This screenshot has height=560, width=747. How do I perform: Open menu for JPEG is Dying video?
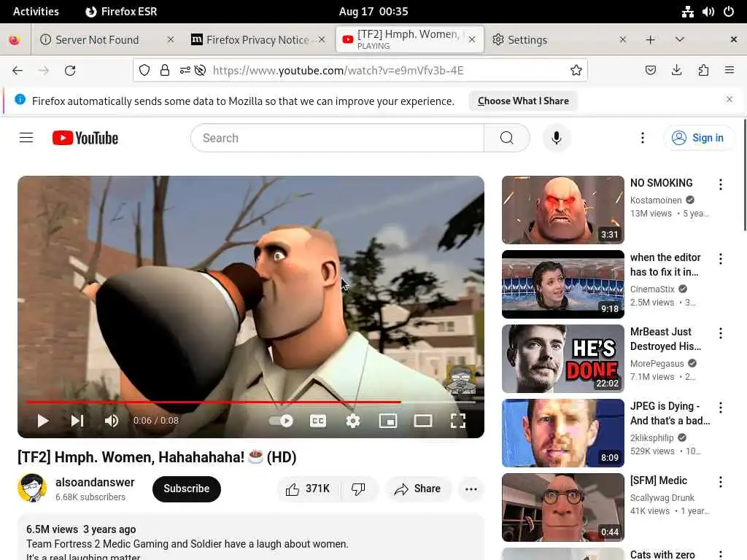click(721, 407)
